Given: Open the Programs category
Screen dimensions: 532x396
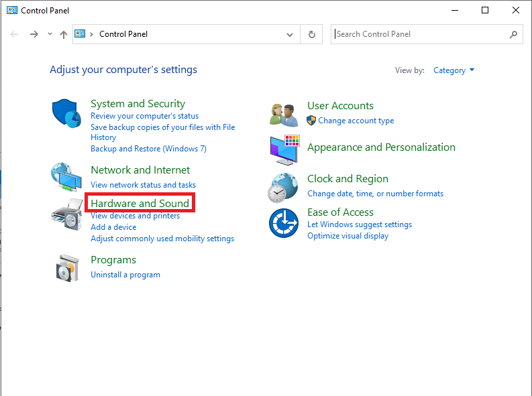Looking at the screenshot, I should point(113,260).
